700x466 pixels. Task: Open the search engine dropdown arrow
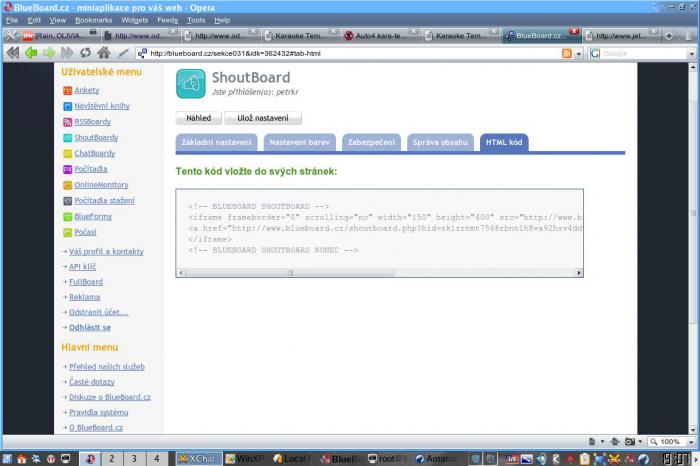692,54
